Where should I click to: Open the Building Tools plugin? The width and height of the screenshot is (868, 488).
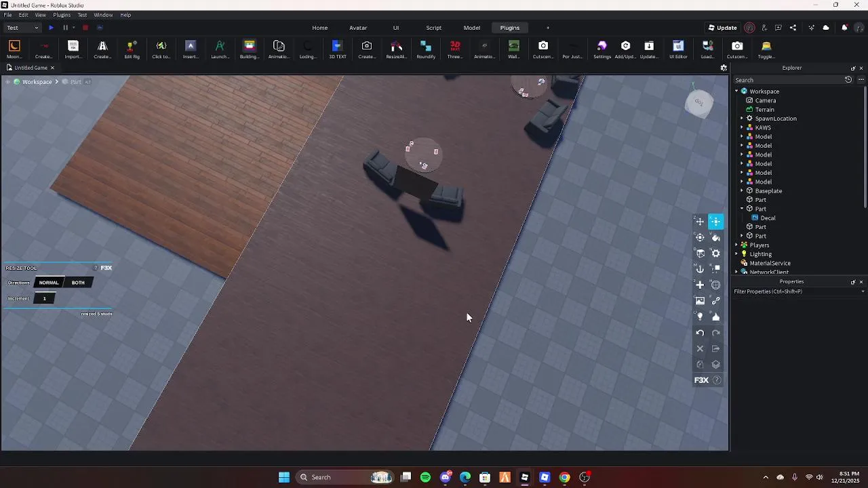249,49
